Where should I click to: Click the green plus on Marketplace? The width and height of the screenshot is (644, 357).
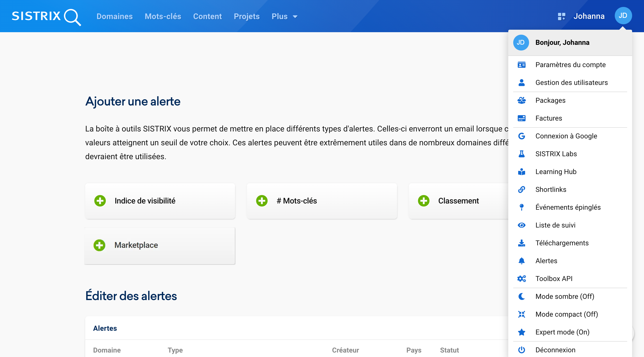pyautogui.click(x=100, y=245)
